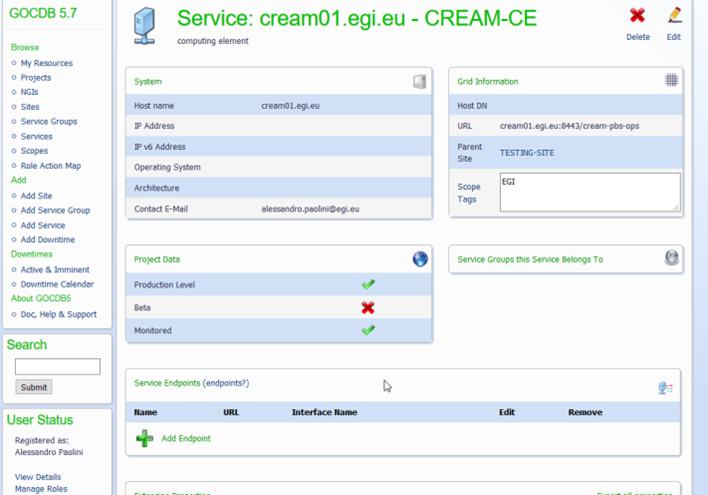
Task: Click the Search input field
Action: (58, 366)
